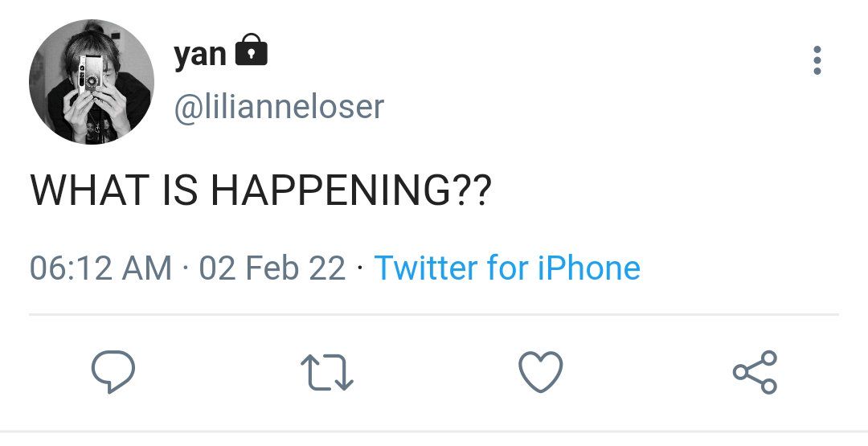
Task: Click the 02 Feb 22 date
Action: [272, 268]
